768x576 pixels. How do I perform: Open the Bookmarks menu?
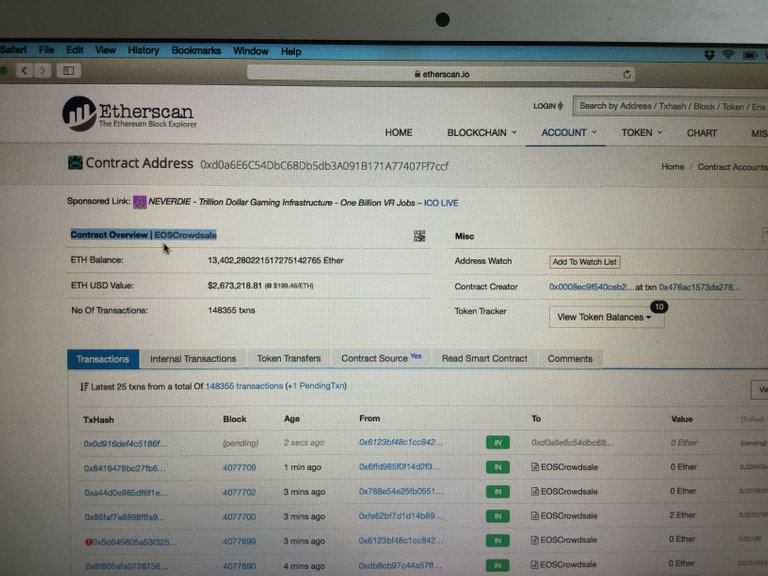pyautogui.click(x=196, y=50)
